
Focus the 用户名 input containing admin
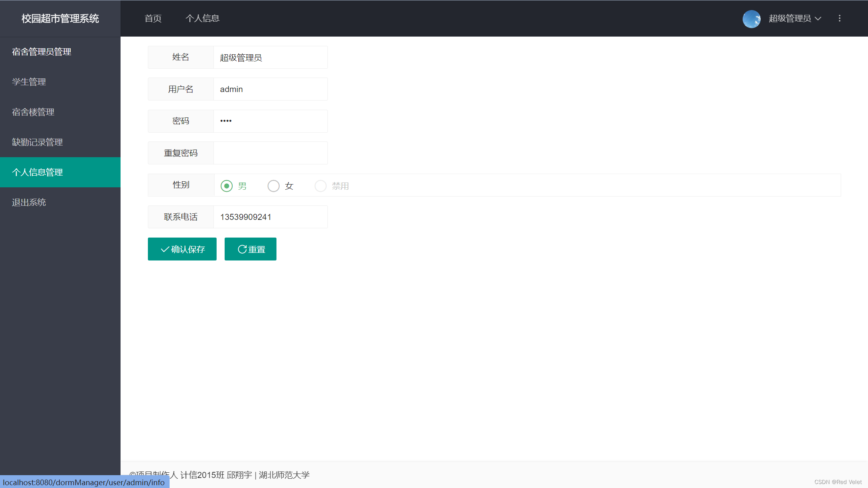pyautogui.click(x=270, y=89)
